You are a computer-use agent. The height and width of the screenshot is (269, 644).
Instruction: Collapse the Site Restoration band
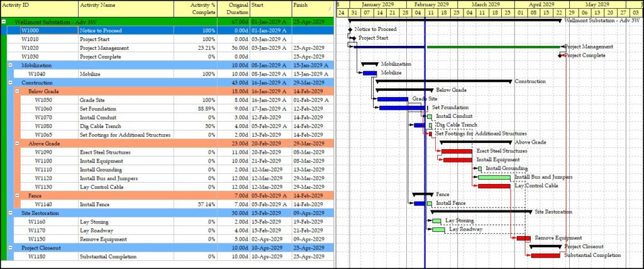(x=11, y=213)
